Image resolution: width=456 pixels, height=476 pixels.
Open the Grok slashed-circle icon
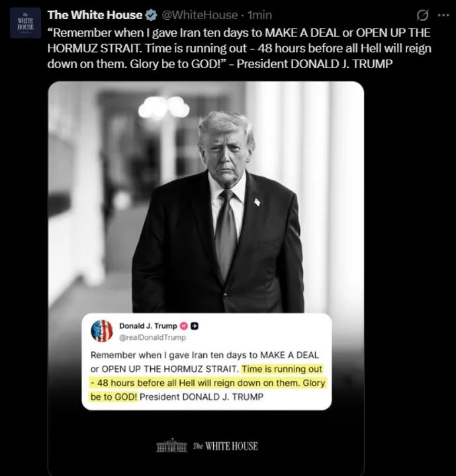[422, 15]
